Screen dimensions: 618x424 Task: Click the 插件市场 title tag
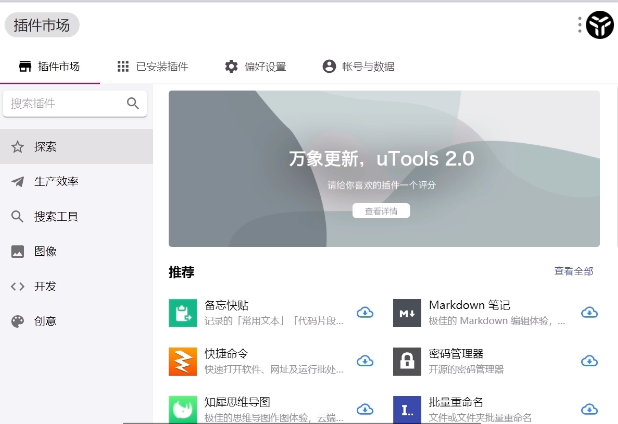(42, 25)
